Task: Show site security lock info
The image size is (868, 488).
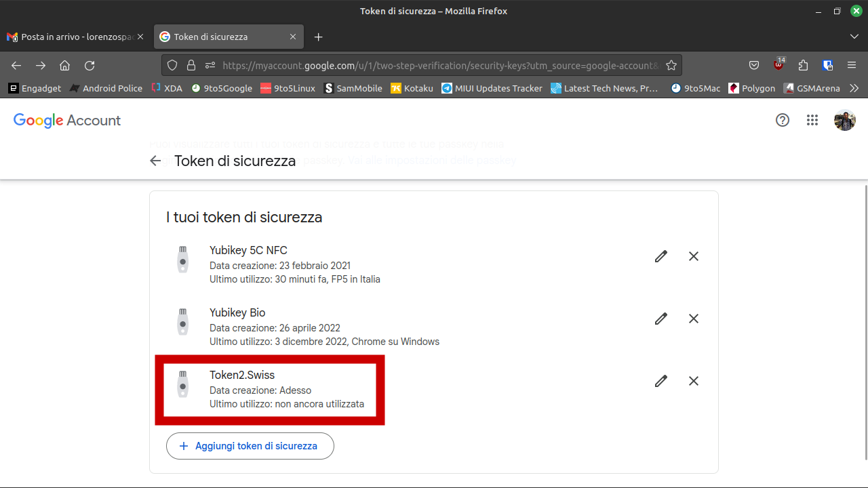Action: [191, 65]
